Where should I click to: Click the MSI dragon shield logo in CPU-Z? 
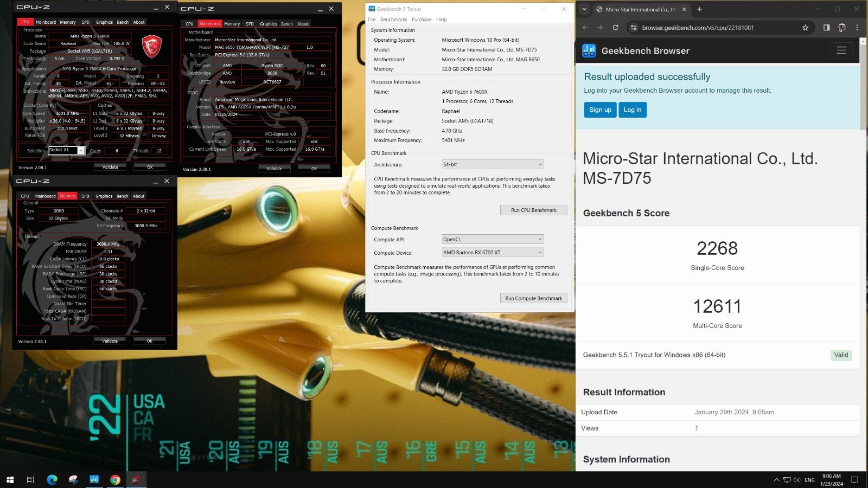(x=152, y=47)
